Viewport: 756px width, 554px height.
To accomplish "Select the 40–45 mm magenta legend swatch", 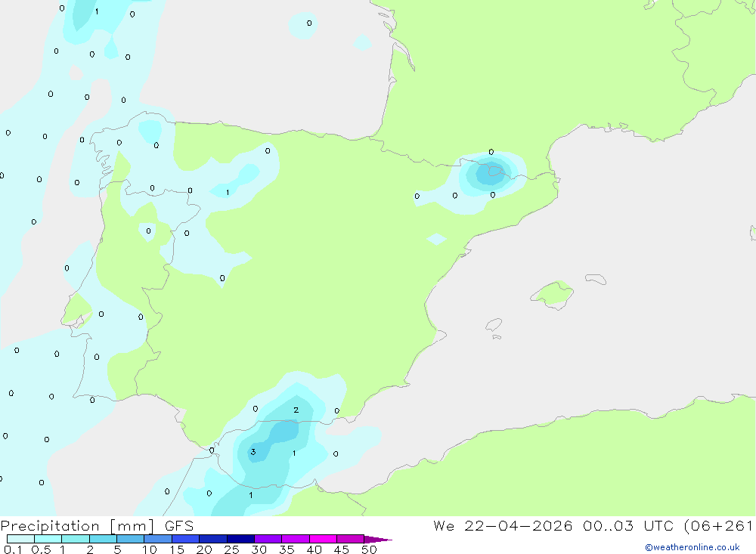I will tap(323, 539).
